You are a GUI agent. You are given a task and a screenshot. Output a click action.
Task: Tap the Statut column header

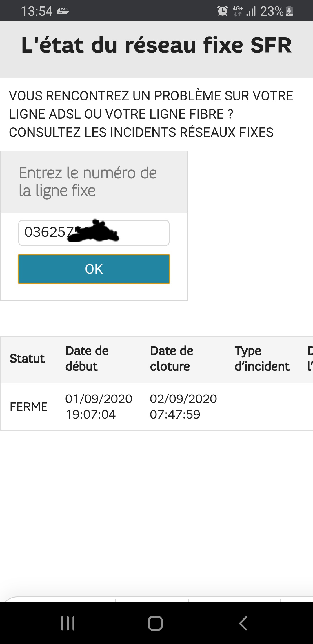[x=27, y=359]
